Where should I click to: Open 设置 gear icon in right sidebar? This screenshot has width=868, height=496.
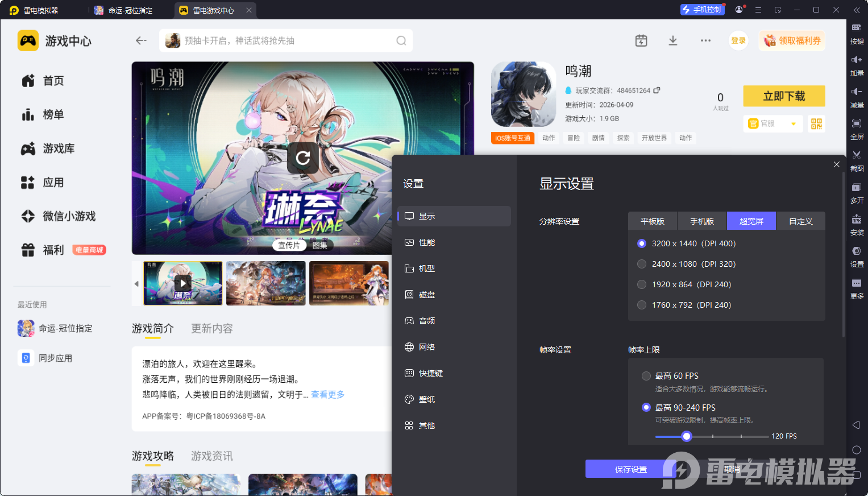tap(857, 251)
